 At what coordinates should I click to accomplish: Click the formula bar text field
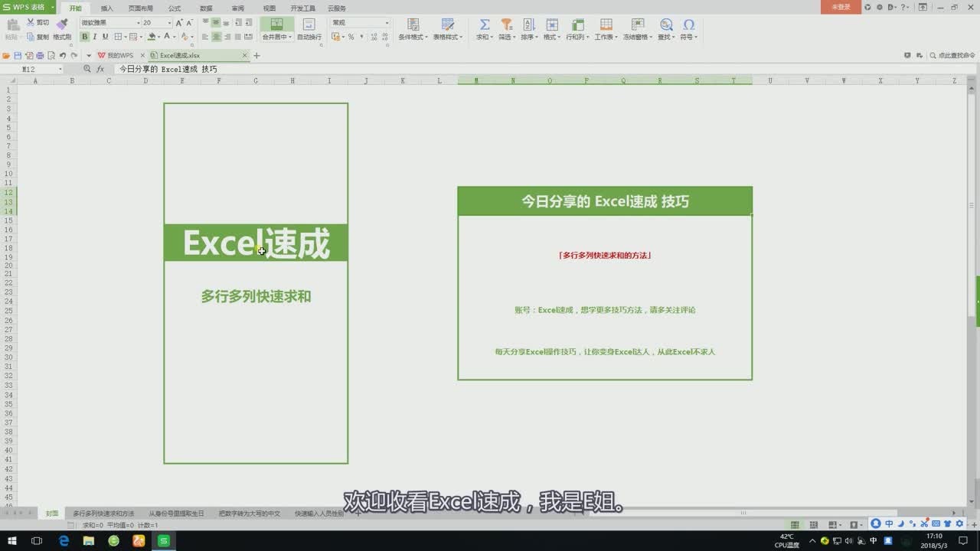pyautogui.click(x=544, y=69)
